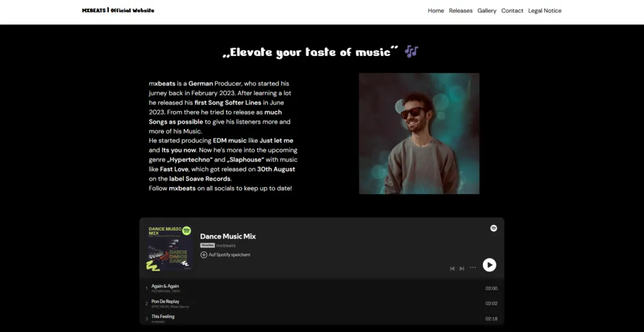Image resolution: width=644 pixels, height=332 pixels.
Task: Play track This Feeling
Action: tap(163, 317)
